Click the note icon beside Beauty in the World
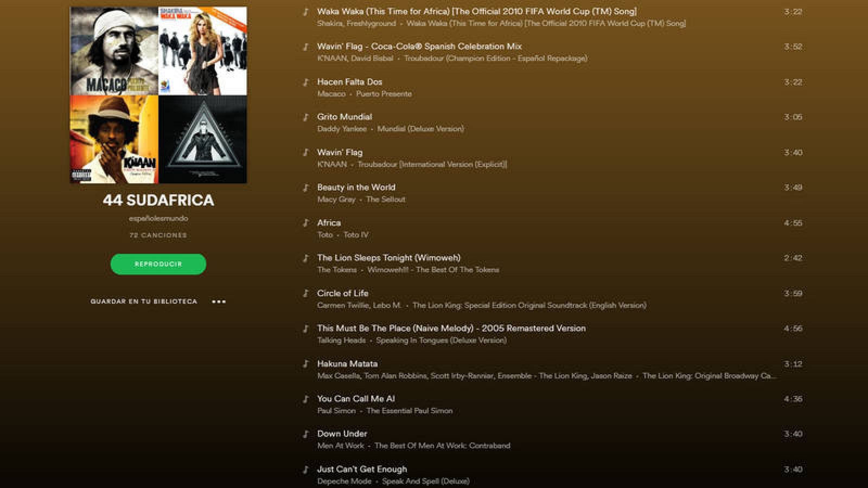Viewport: 868px width, 488px height. pyautogui.click(x=305, y=188)
